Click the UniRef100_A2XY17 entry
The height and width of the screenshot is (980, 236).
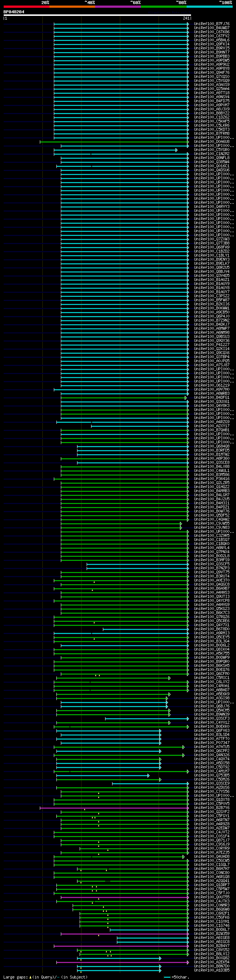(x=212, y=426)
